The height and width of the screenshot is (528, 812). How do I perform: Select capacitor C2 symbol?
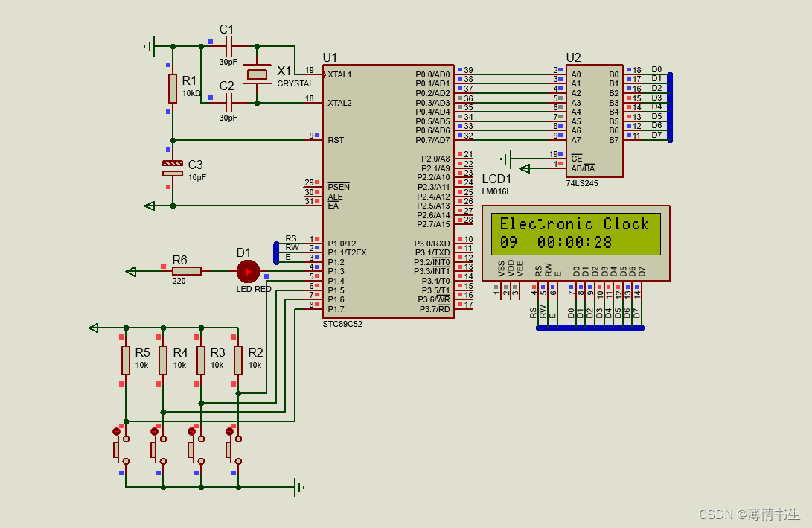tap(229, 103)
